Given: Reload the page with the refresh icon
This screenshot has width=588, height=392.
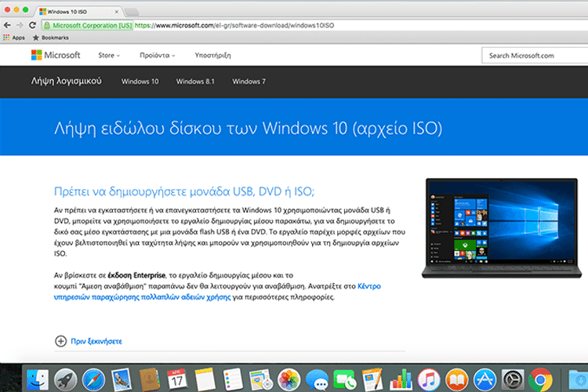Looking at the screenshot, I should coord(33,25).
